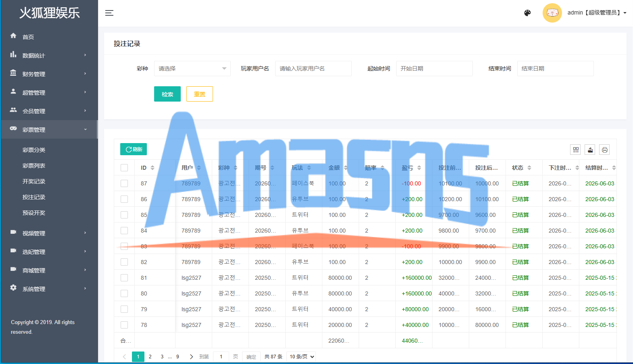The image size is (633, 364).
Task: Click the 确定 page jump button
Action: tap(251, 357)
